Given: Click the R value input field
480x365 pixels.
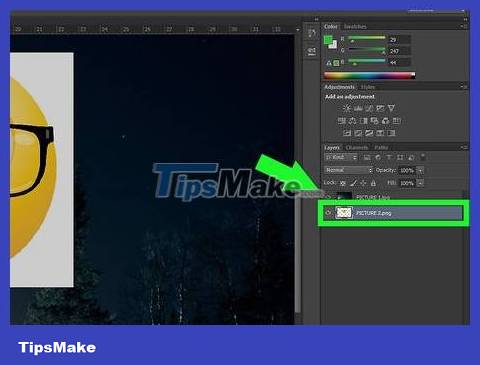Looking at the screenshot, I should pos(399,40).
